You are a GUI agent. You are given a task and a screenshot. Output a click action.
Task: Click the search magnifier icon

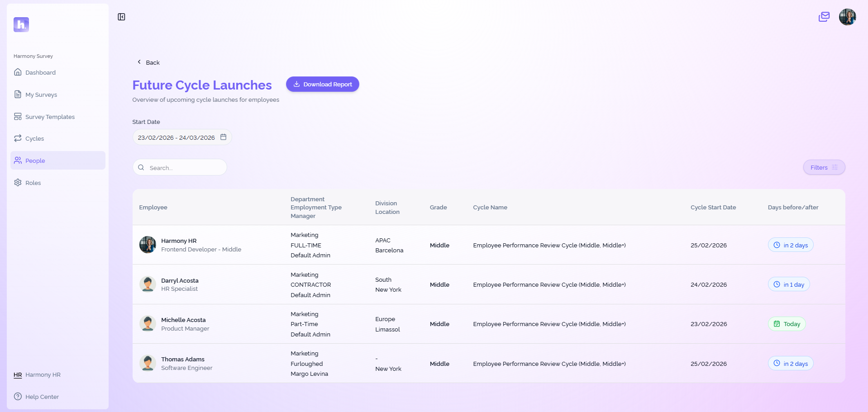tap(141, 167)
